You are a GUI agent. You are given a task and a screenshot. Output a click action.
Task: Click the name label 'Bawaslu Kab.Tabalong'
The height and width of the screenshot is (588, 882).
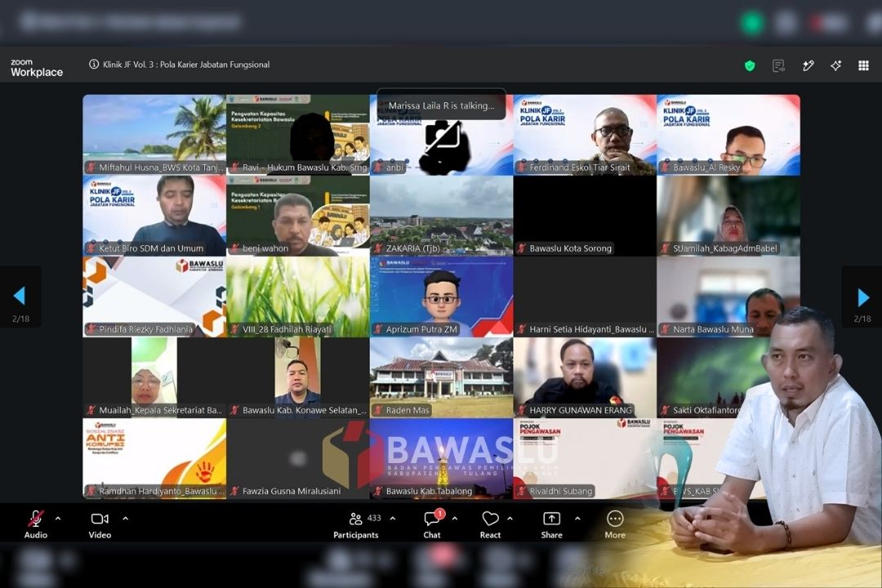coord(429,491)
